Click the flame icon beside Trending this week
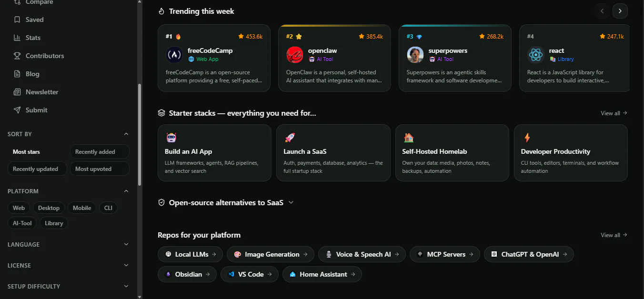The width and height of the screenshot is (644, 299). [x=161, y=11]
